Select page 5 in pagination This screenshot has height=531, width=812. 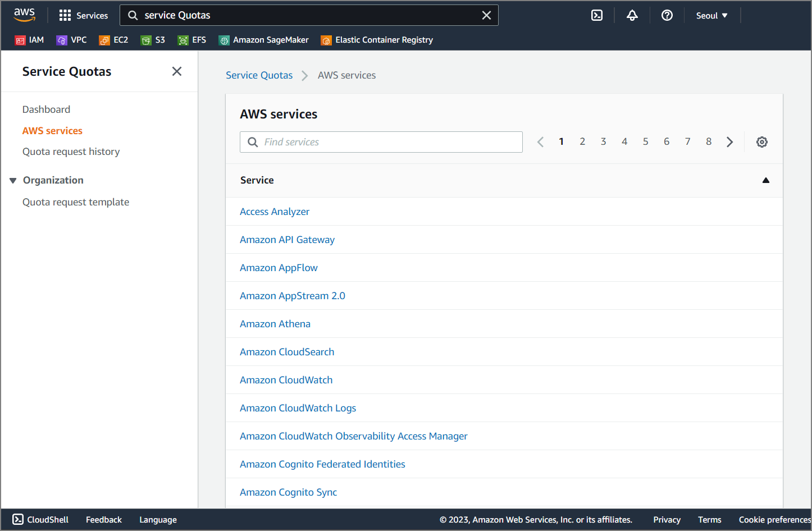click(x=645, y=141)
